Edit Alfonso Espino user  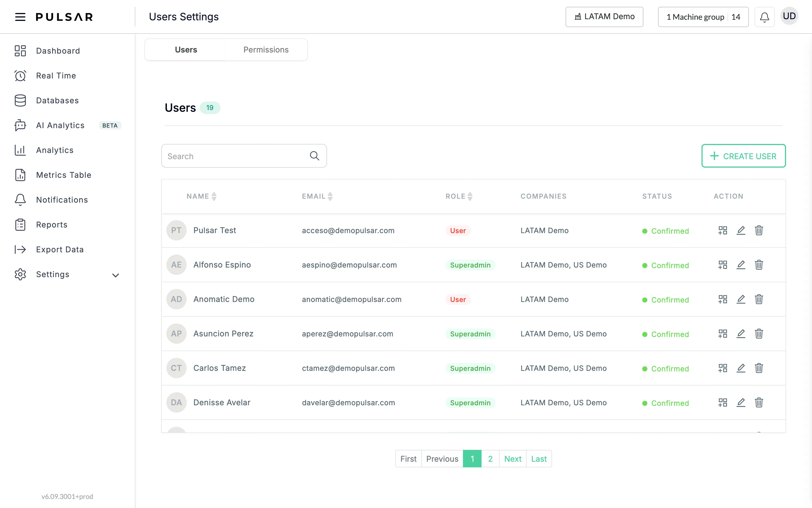tap(741, 265)
